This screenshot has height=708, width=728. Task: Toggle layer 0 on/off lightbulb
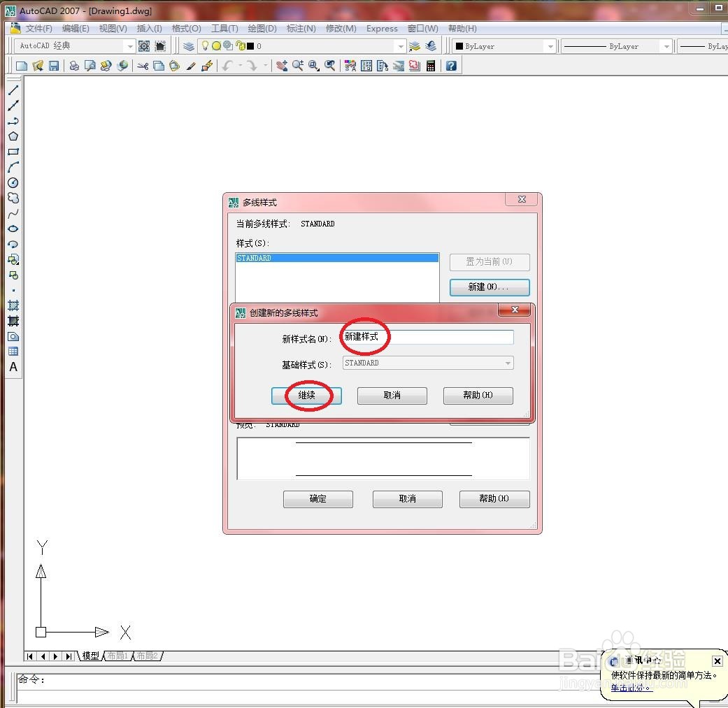[x=205, y=45]
